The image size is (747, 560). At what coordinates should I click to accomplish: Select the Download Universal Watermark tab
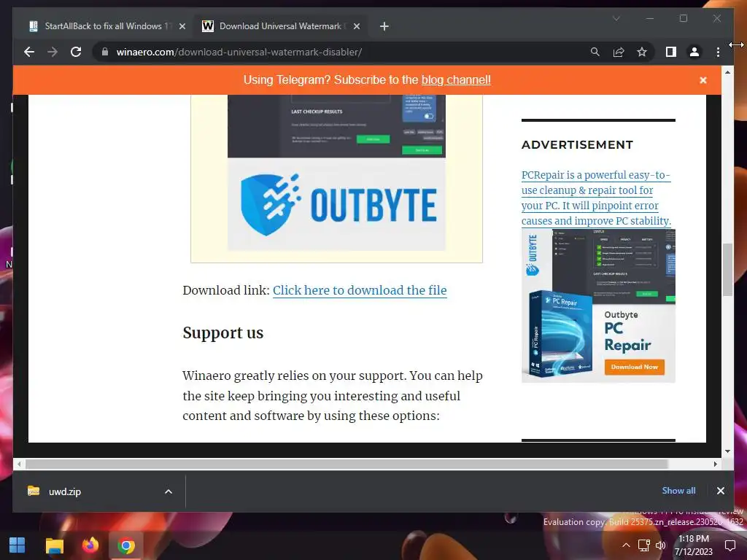(x=281, y=26)
